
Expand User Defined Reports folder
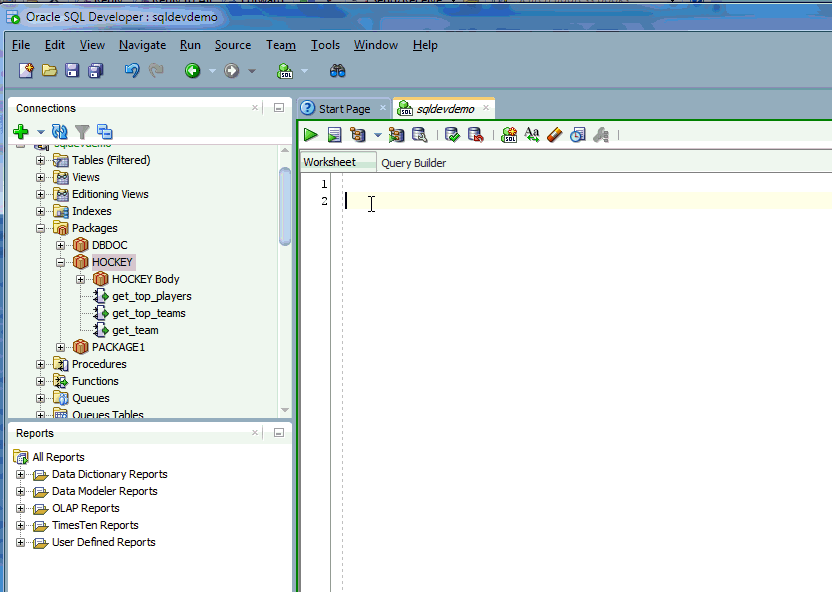coord(20,542)
